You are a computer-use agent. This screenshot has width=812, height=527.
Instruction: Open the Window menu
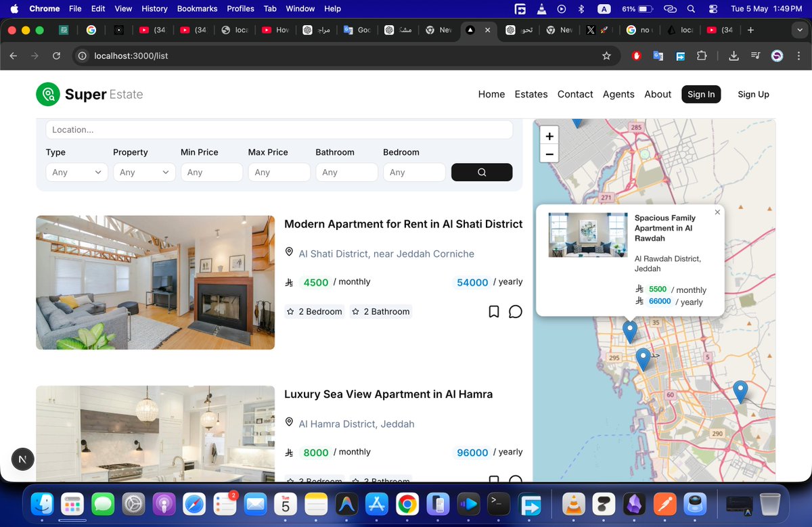tap(300, 9)
